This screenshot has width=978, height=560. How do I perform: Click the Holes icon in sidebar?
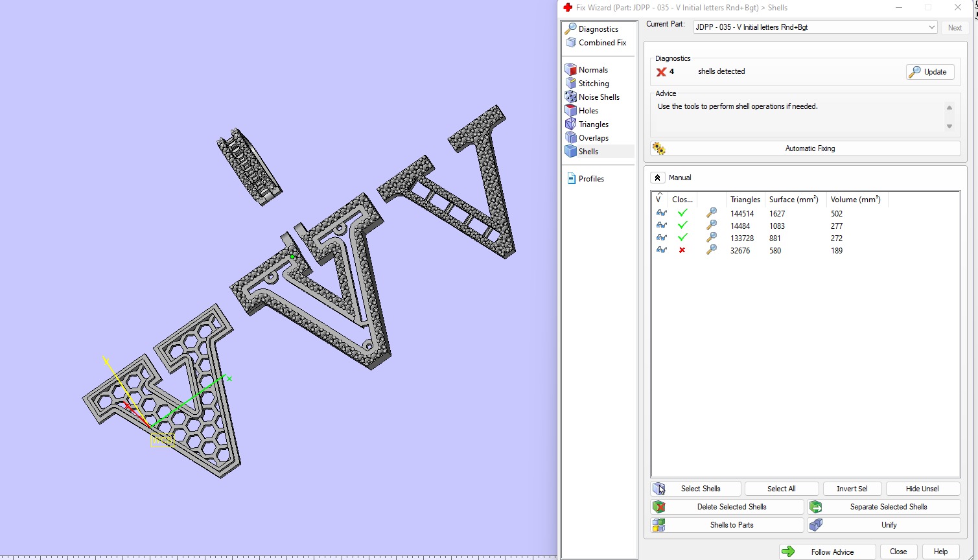(571, 111)
